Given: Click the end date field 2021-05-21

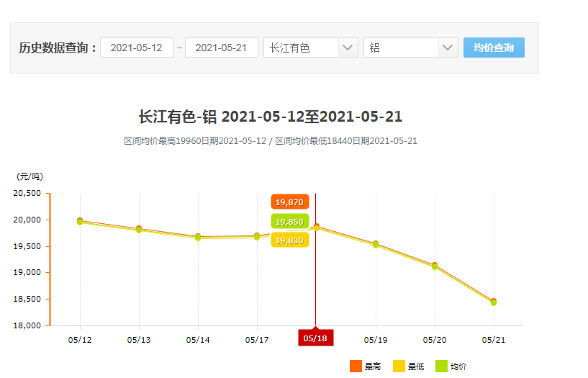Looking at the screenshot, I should tap(222, 48).
